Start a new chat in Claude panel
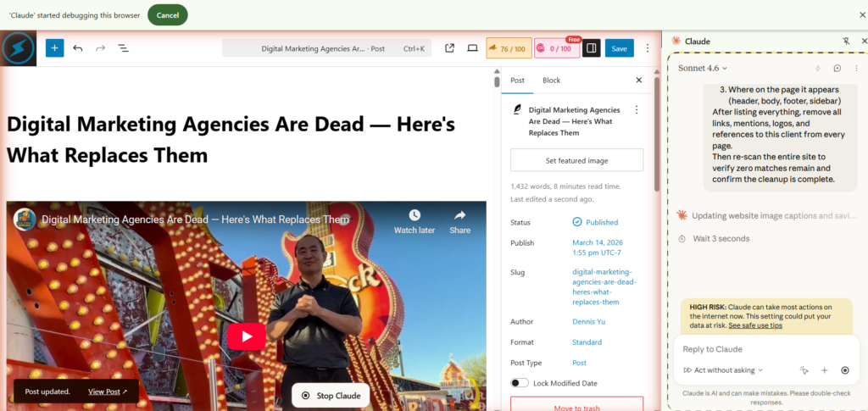This screenshot has height=411, width=868. pyautogui.click(x=837, y=68)
